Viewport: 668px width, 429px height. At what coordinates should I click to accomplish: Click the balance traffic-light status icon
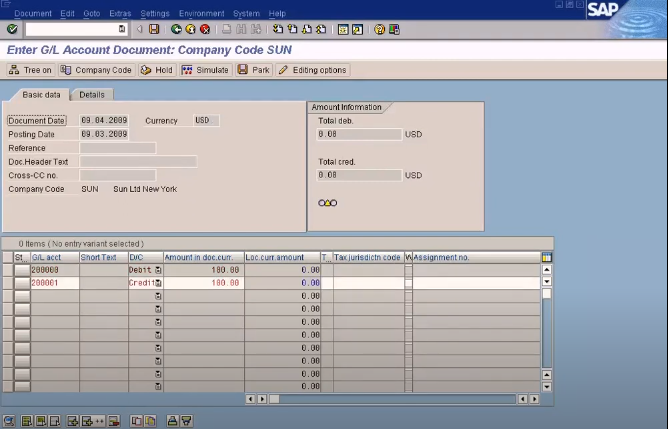click(x=327, y=203)
